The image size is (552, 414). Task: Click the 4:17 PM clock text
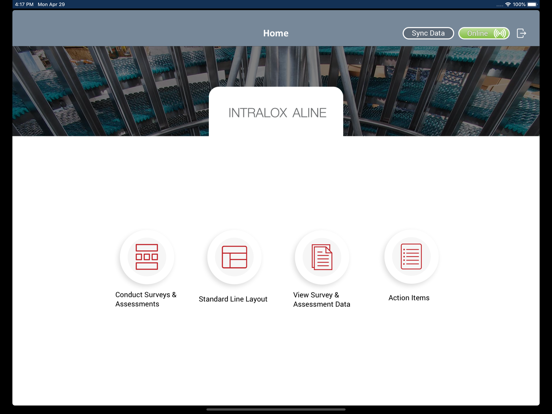point(24,4)
